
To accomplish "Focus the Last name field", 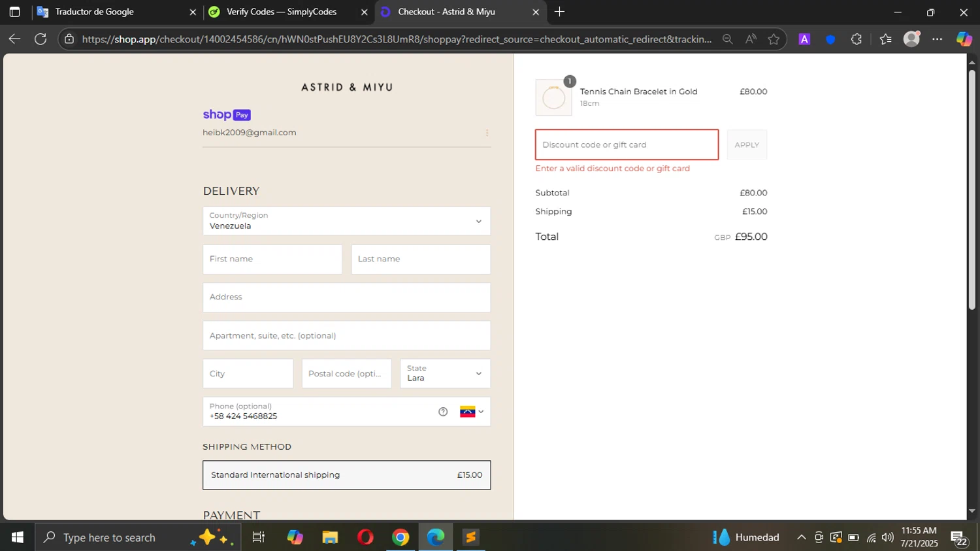I will (x=421, y=259).
